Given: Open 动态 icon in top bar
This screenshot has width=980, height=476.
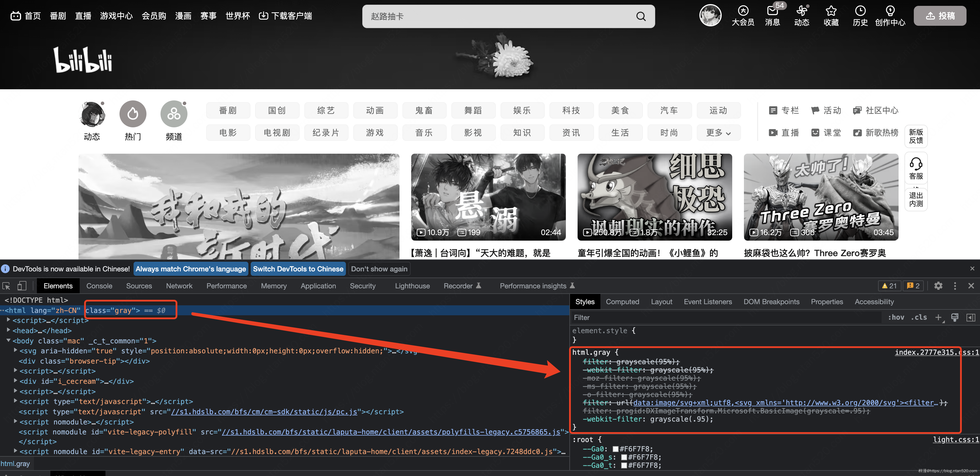Looking at the screenshot, I should click(x=802, y=16).
